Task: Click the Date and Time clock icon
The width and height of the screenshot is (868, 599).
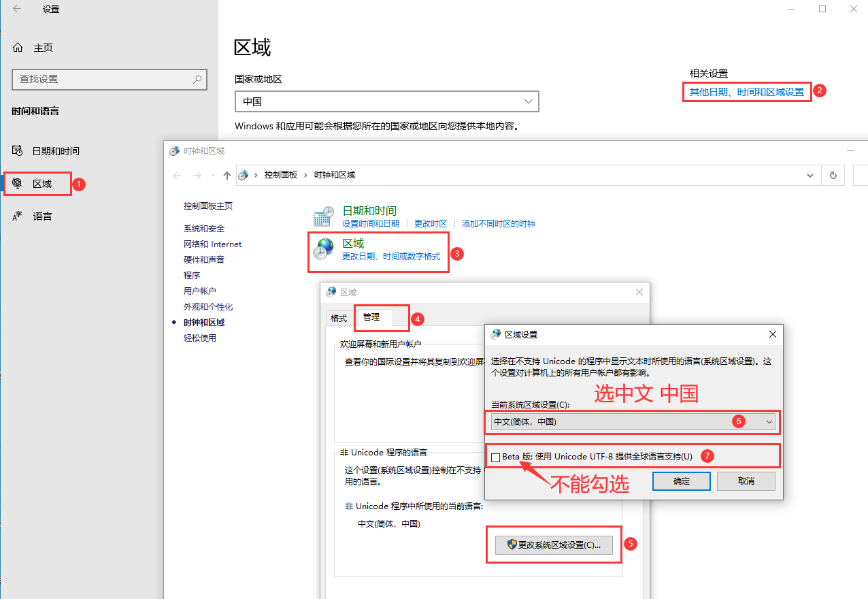Action: pos(323,216)
